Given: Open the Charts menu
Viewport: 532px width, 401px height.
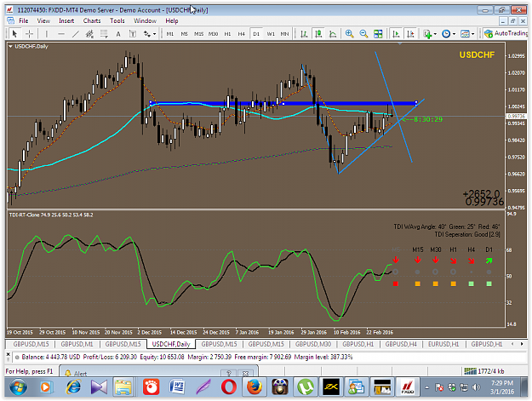Looking at the screenshot, I should (92, 20).
